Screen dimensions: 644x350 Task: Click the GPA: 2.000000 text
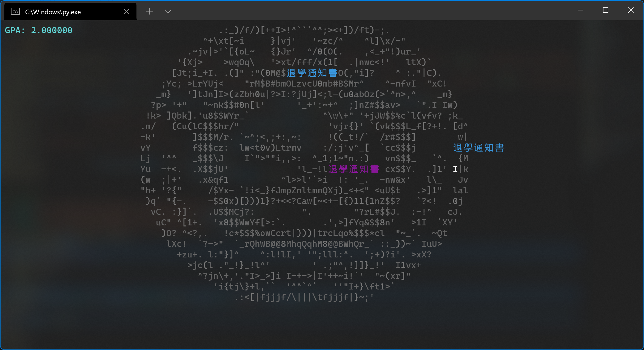tap(39, 30)
